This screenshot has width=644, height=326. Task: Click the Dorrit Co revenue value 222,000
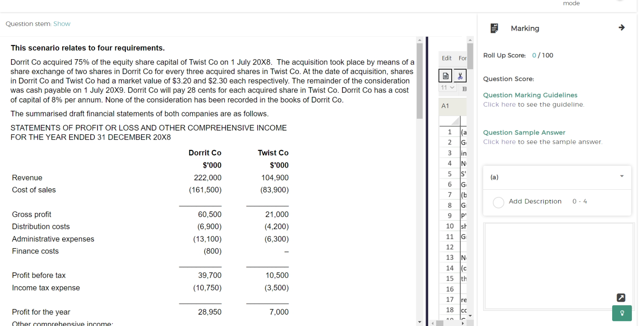(x=207, y=178)
